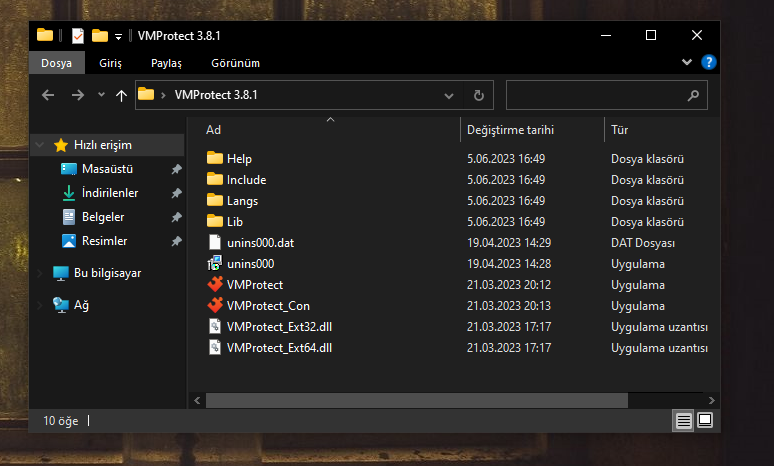Open the Paylaş ribbon tab
The image size is (774, 466).
(x=166, y=63)
